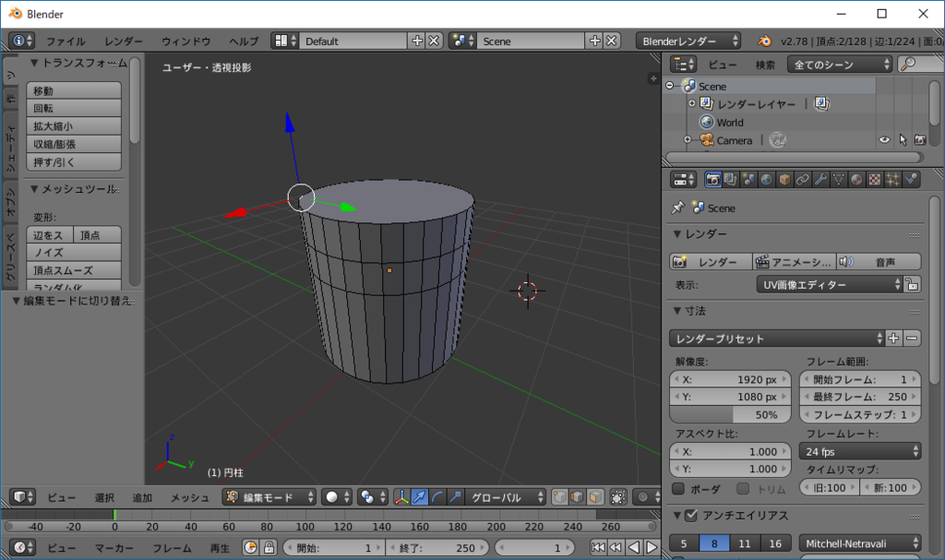Enable the ボーダ checkbox
Viewport: 945px width, 560px height.
(678, 488)
